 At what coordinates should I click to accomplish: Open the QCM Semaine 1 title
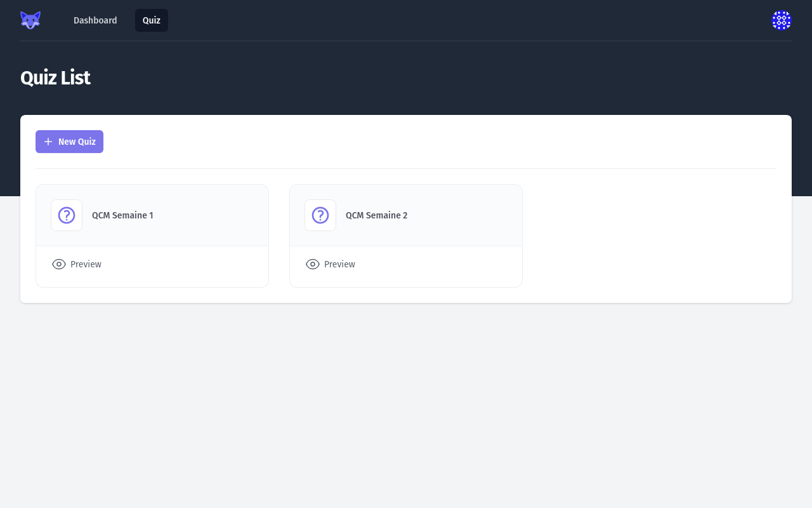[122, 215]
